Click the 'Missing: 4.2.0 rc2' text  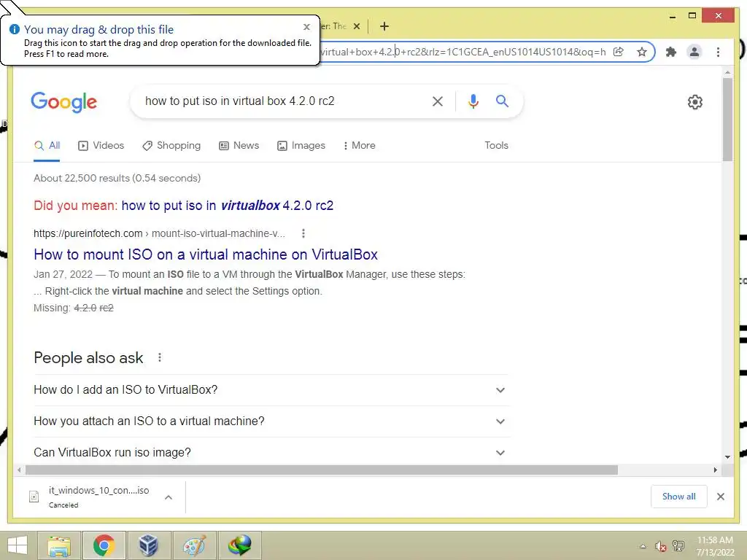[74, 308]
